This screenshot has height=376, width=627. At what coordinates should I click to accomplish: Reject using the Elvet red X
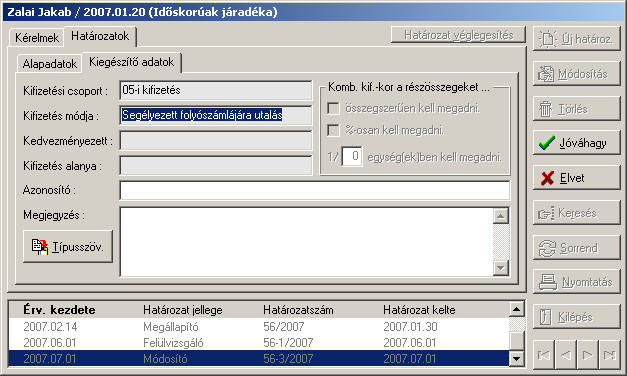(577, 178)
